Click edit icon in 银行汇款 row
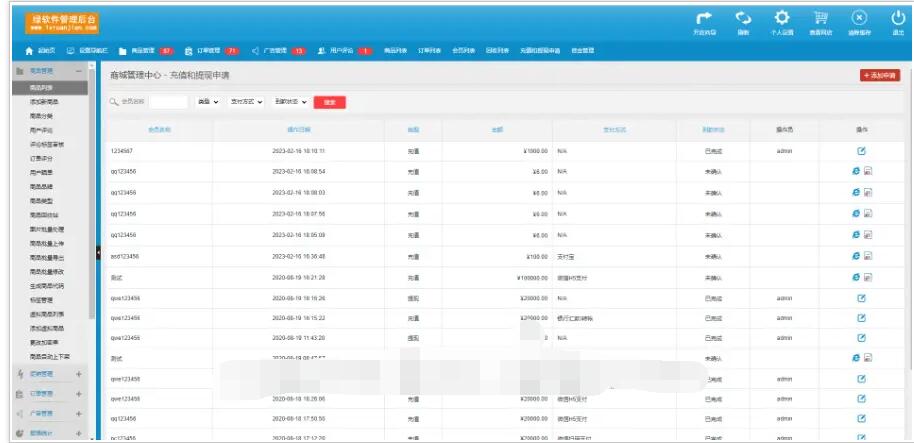Image resolution: width=914 pixels, height=443 pixels. pos(861,318)
